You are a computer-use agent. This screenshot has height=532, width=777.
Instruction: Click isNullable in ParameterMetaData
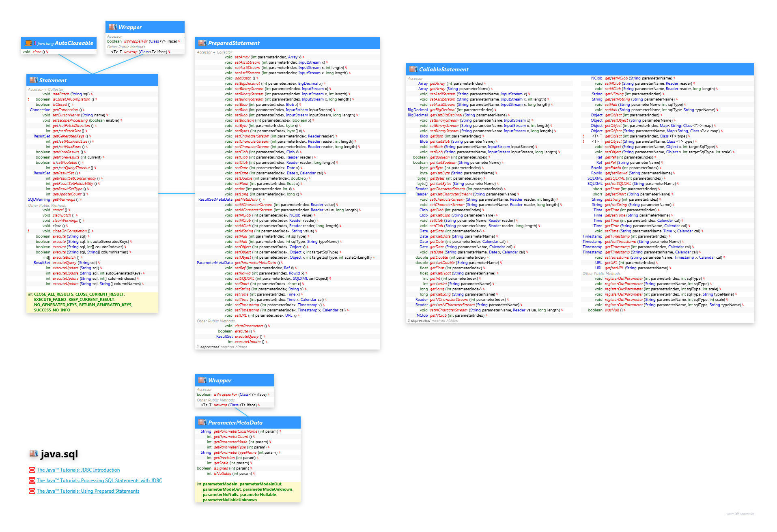pyautogui.click(x=222, y=474)
